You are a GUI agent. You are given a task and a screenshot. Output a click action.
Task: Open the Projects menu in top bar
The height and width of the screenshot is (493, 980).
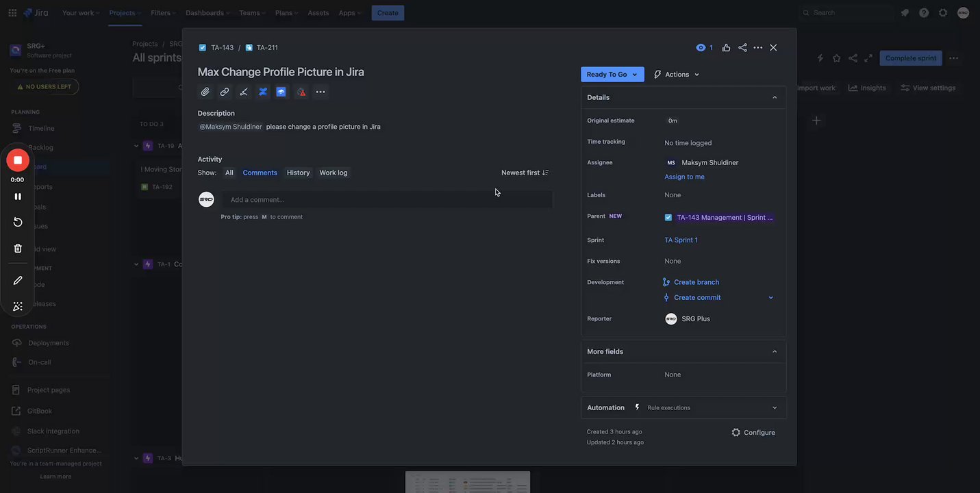pos(125,13)
